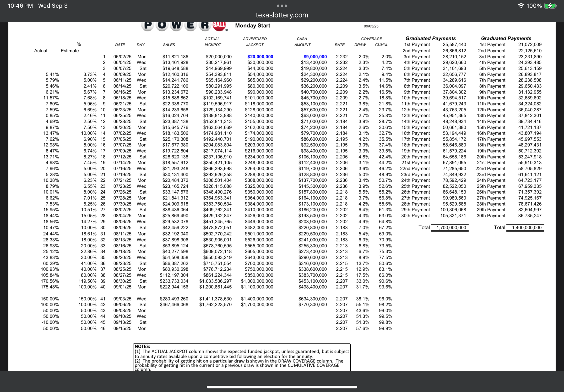
Task: Select sales value $233,733,034
Action: point(174,281)
